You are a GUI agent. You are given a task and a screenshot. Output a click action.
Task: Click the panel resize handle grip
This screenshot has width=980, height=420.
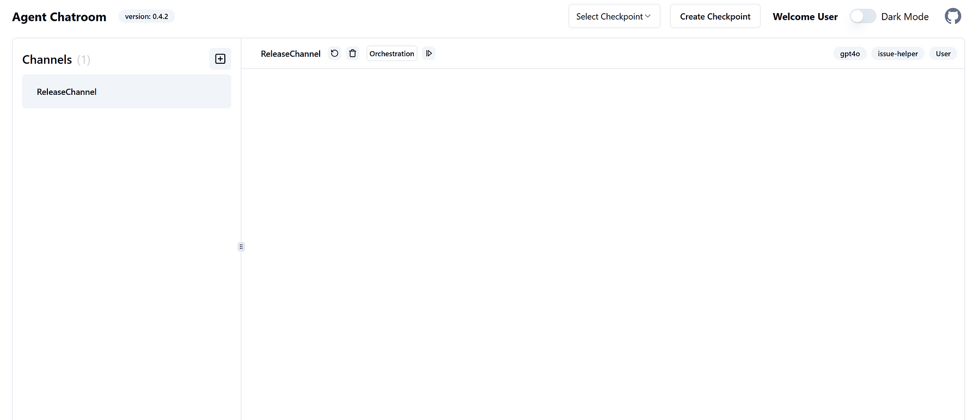coord(241,246)
